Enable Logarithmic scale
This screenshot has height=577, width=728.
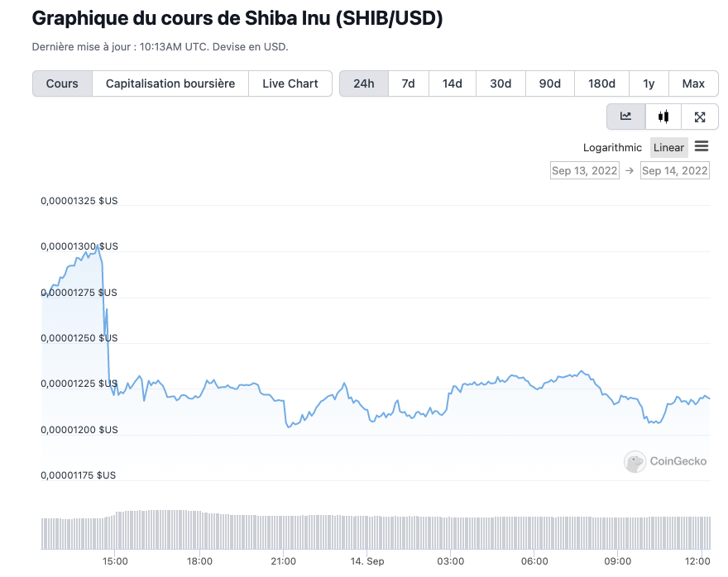612,148
